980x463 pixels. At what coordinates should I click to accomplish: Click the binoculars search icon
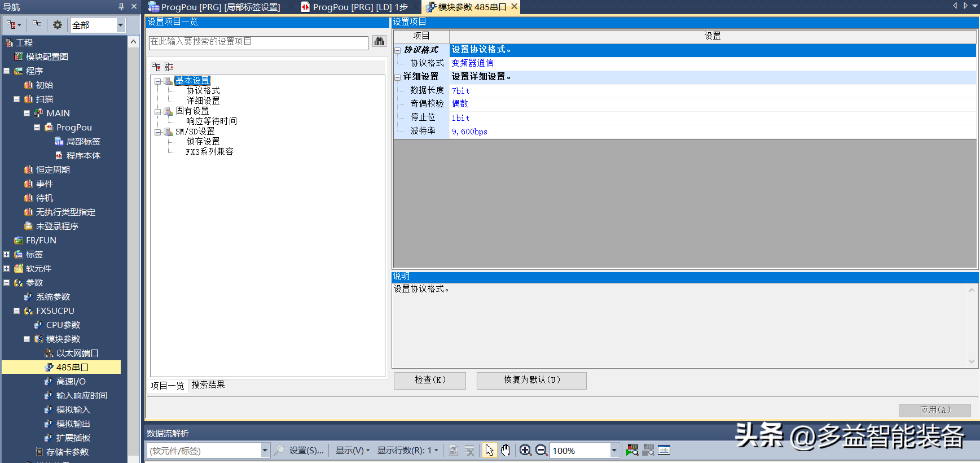click(x=379, y=42)
